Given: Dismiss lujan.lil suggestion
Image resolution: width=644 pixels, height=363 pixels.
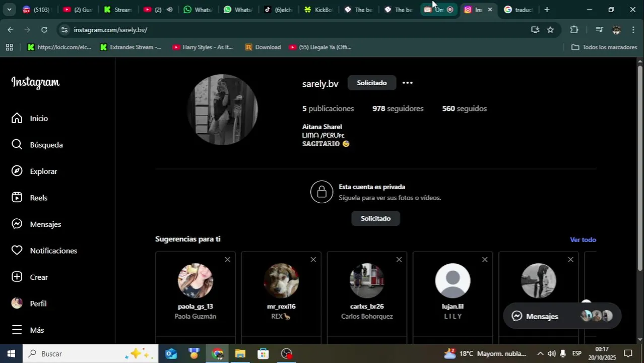Looking at the screenshot, I should pyautogui.click(x=484, y=260).
